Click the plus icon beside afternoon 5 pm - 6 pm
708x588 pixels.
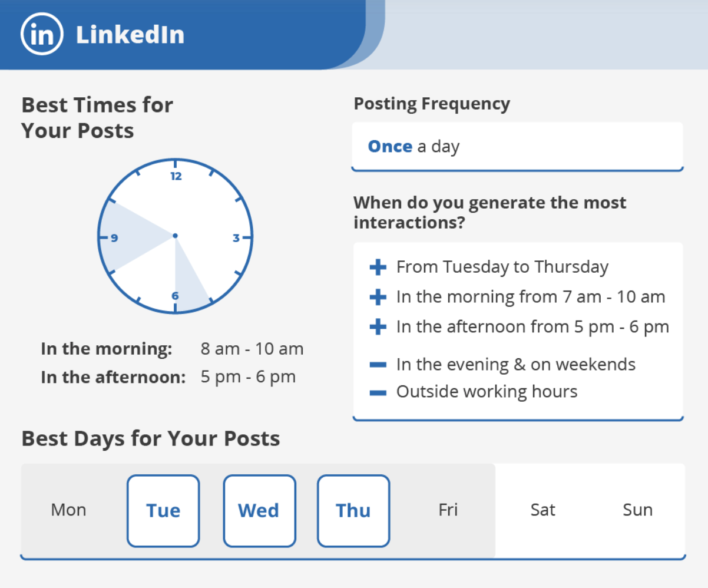(378, 327)
